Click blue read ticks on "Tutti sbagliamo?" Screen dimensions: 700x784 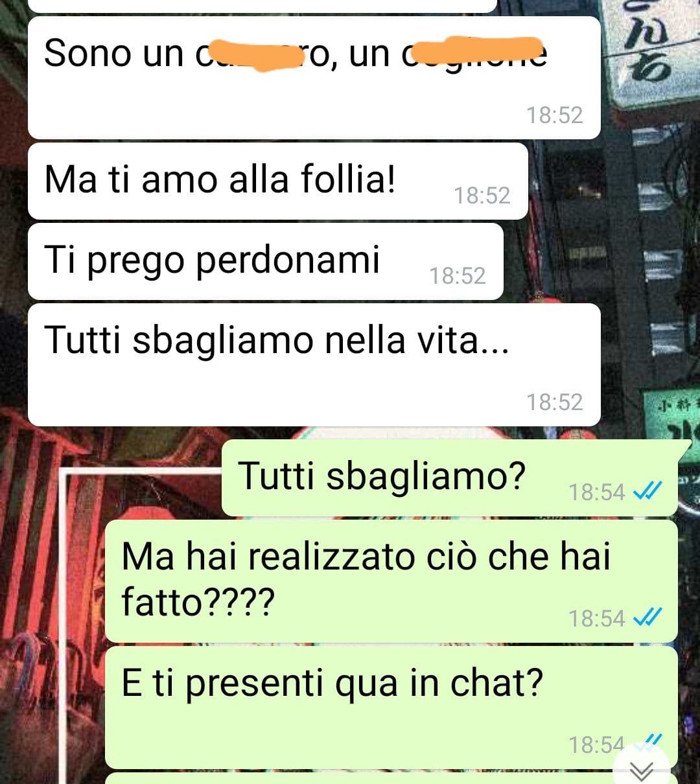coord(646,492)
